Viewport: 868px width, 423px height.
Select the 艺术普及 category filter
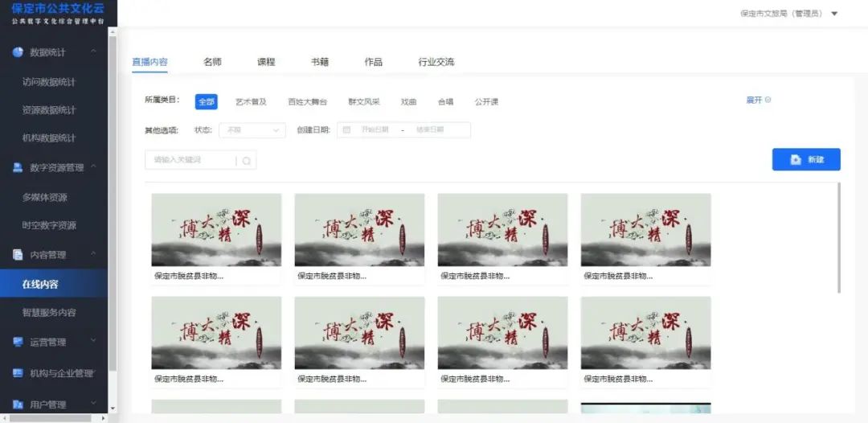[x=251, y=102]
